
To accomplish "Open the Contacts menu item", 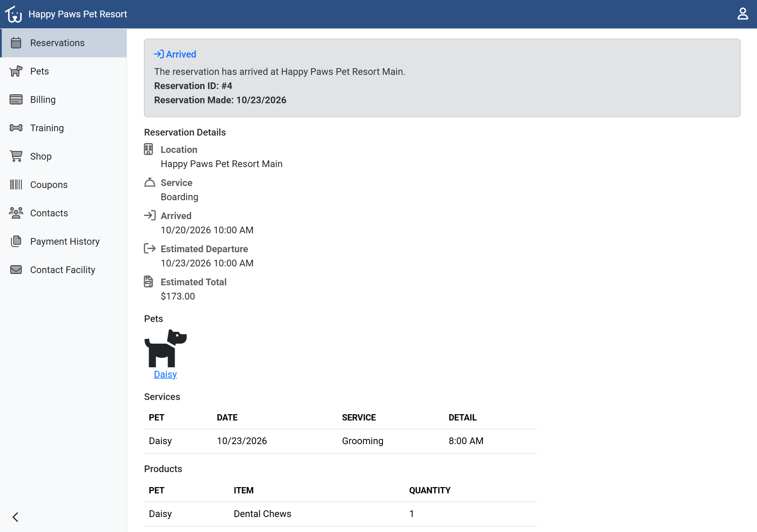I will pyautogui.click(x=64, y=213).
